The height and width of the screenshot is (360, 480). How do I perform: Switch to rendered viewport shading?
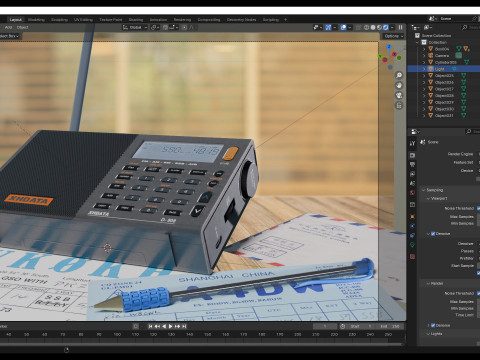(386, 27)
